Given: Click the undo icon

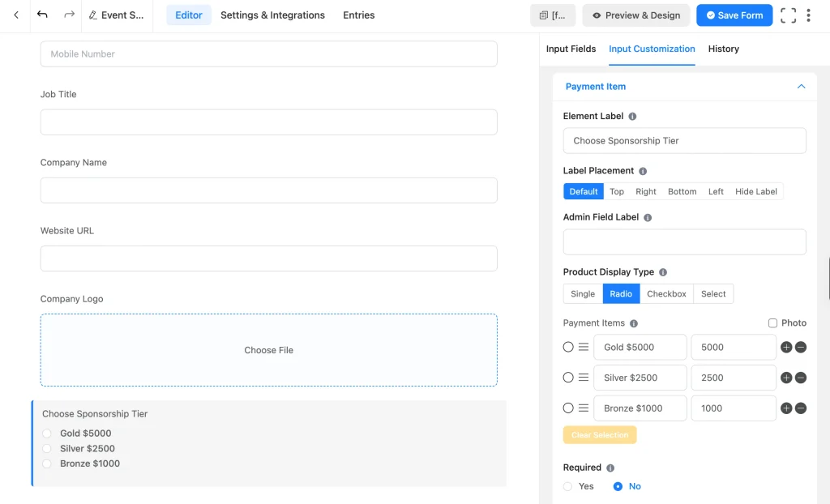Looking at the screenshot, I should 42,15.
